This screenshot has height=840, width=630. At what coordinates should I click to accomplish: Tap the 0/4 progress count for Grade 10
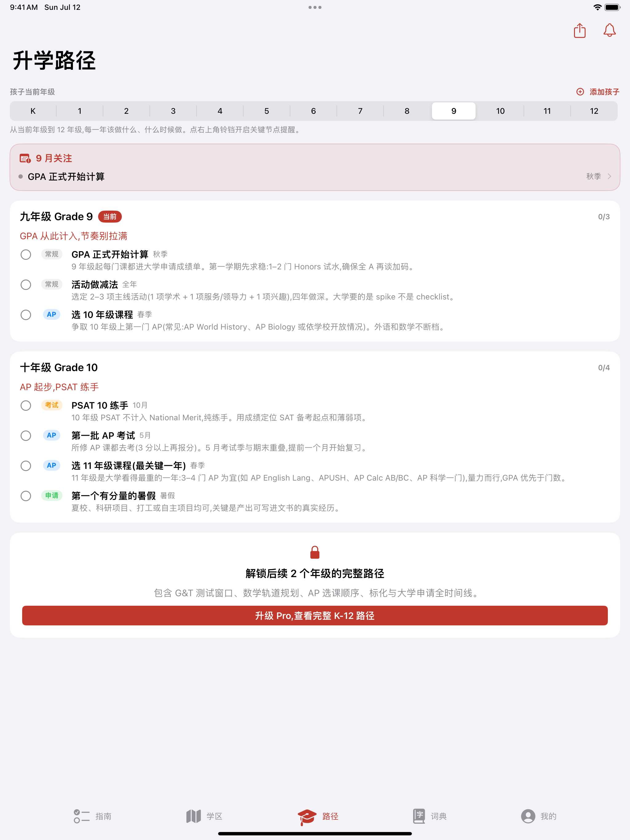(604, 367)
